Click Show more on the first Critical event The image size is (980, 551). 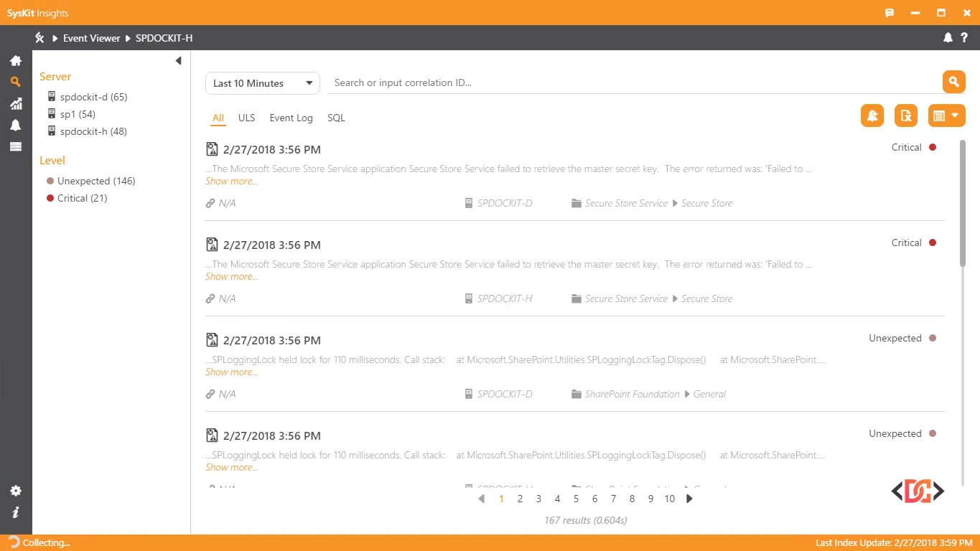231,181
